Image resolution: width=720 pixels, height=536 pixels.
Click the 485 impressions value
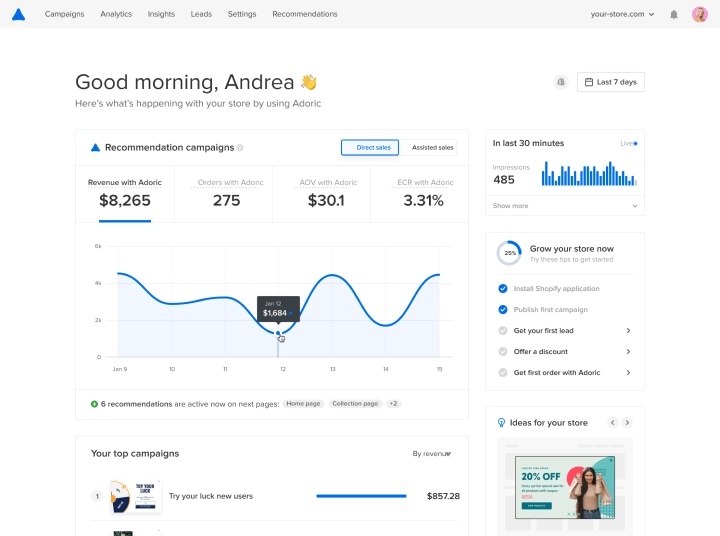pyautogui.click(x=504, y=180)
